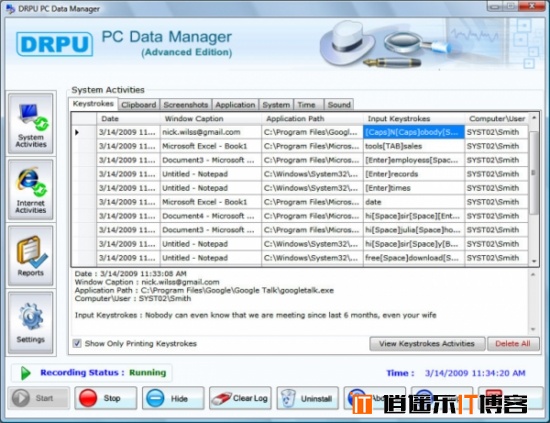Click the greyed Start button
This screenshot has width=550, height=423.
coord(39,398)
